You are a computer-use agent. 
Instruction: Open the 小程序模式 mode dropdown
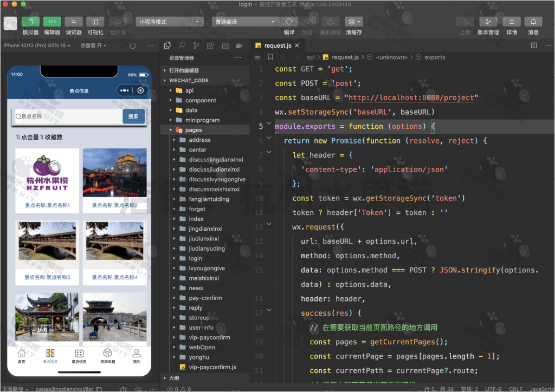169,22
